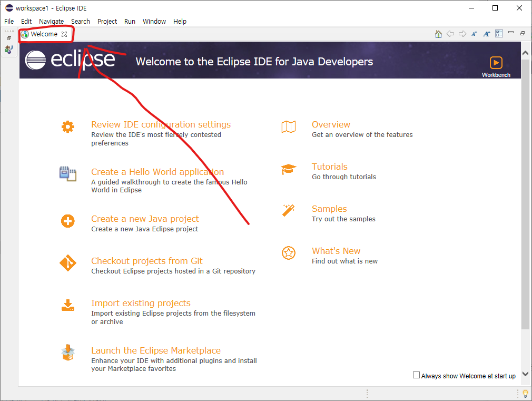
Task: Open the What's New link
Action: tap(336, 251)
